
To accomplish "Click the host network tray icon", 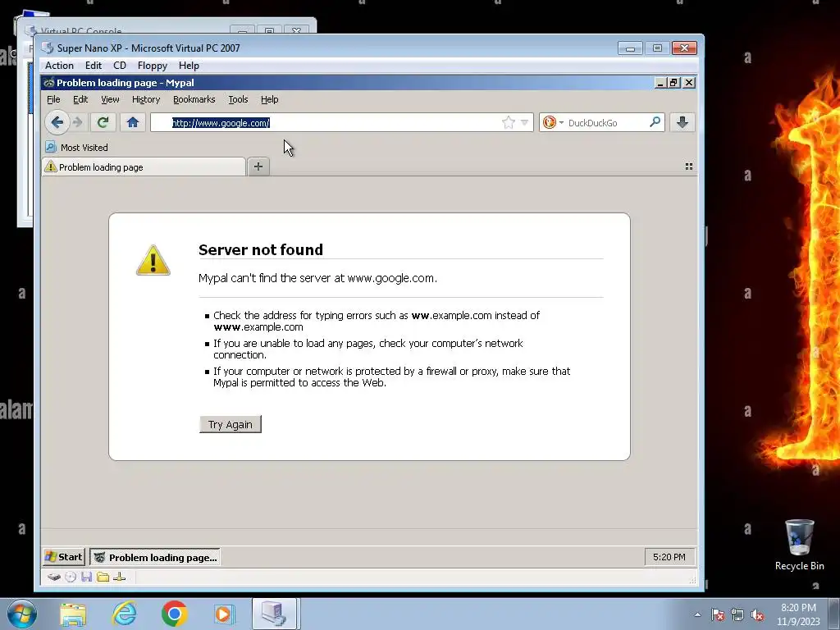I will point(737,614).
